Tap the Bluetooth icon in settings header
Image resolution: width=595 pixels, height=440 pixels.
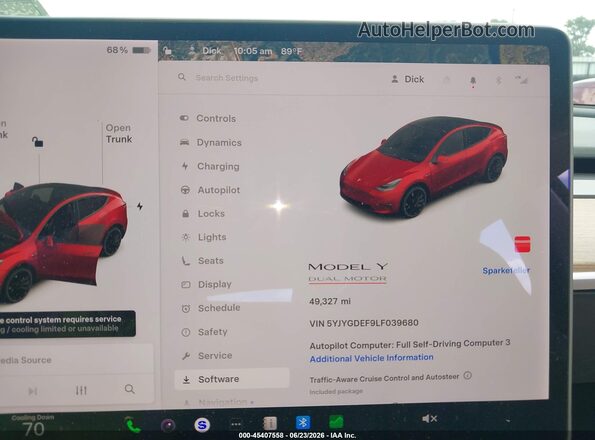coord(499,80)
